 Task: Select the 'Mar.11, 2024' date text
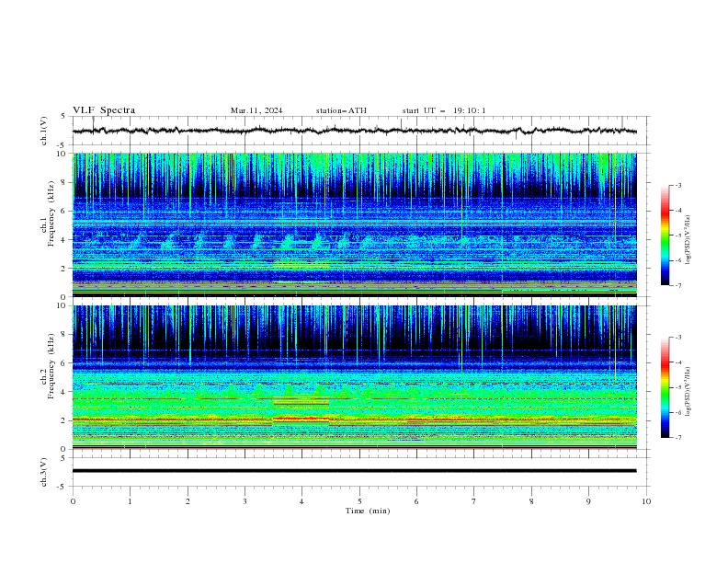(x=256, y=110)
